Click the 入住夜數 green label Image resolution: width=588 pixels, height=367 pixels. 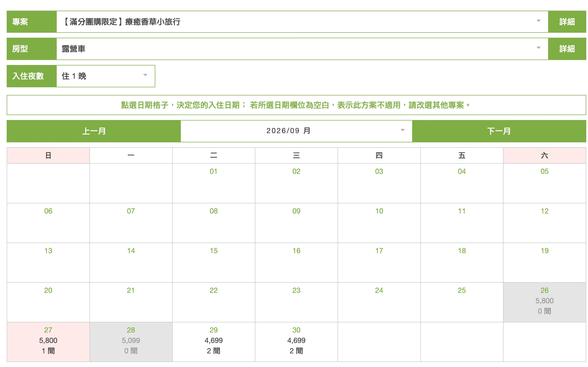coord(32,76)
